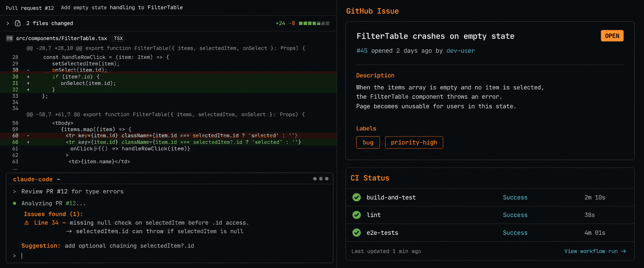This screenshot has height=268, width=644.
Task: Click the diff stat bar squares
Action: point(314,23)
